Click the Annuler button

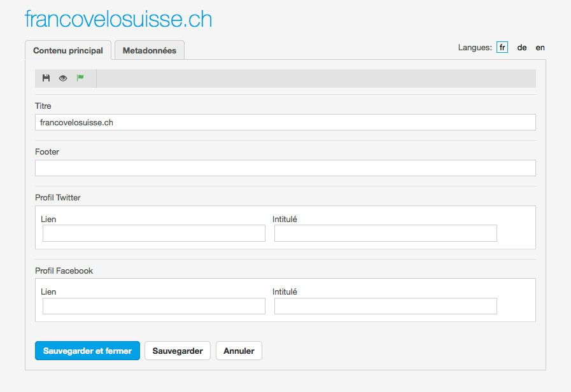[239, 351]
